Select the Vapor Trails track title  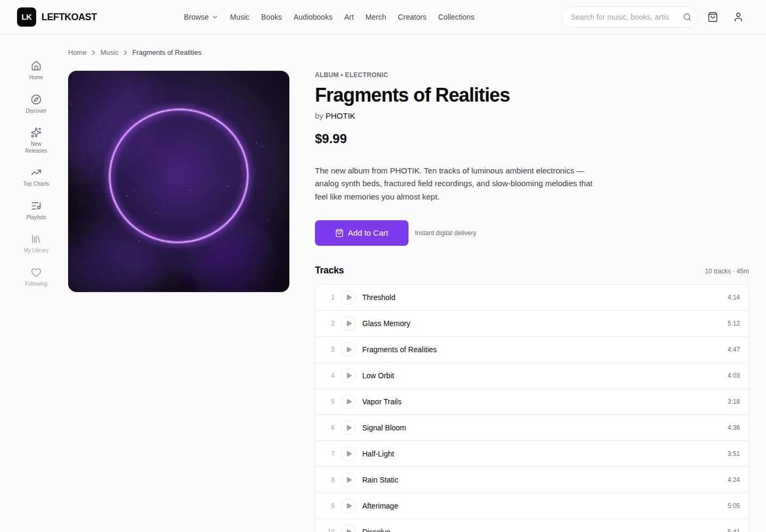tap(382, 402)
